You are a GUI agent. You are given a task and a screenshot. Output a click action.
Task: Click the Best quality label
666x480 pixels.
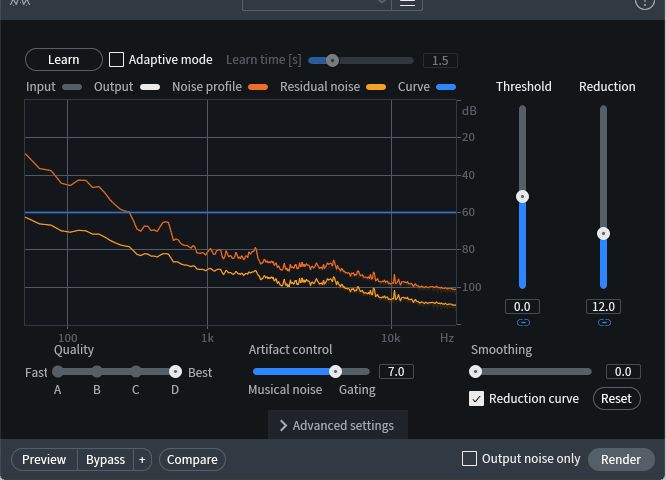200,373
